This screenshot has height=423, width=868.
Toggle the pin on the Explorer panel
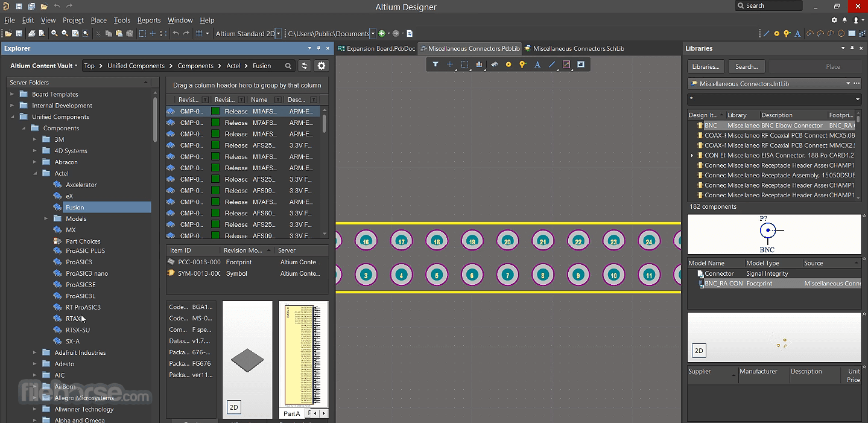coord(318,48)
